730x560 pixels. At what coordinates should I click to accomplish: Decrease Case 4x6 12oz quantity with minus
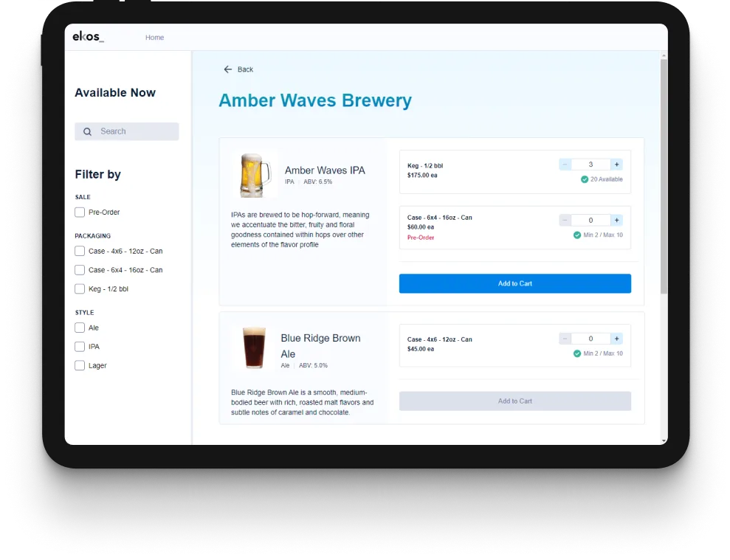565,339
